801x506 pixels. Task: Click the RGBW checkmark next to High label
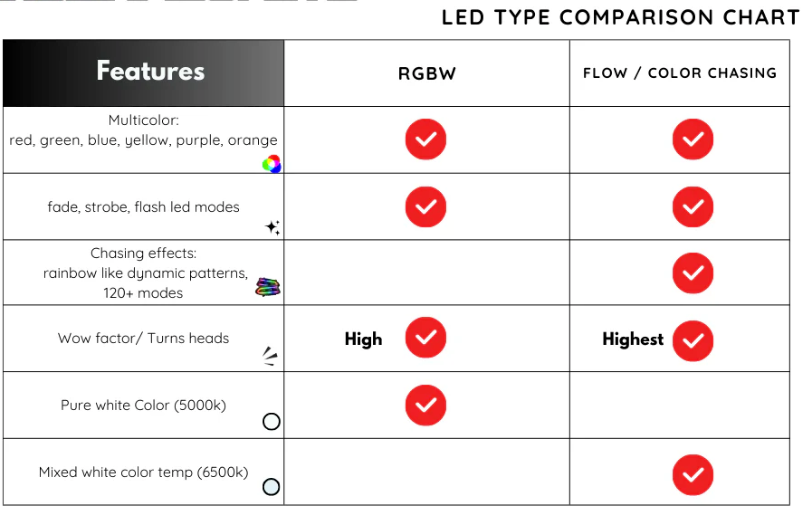pyautogui.click(x=426, y=337)
